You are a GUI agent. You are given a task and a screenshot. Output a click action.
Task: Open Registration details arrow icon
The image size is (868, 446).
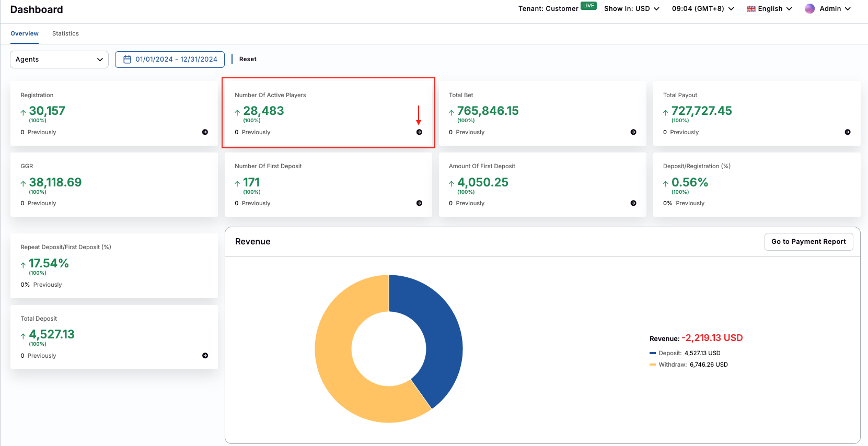tap(205, 132)
